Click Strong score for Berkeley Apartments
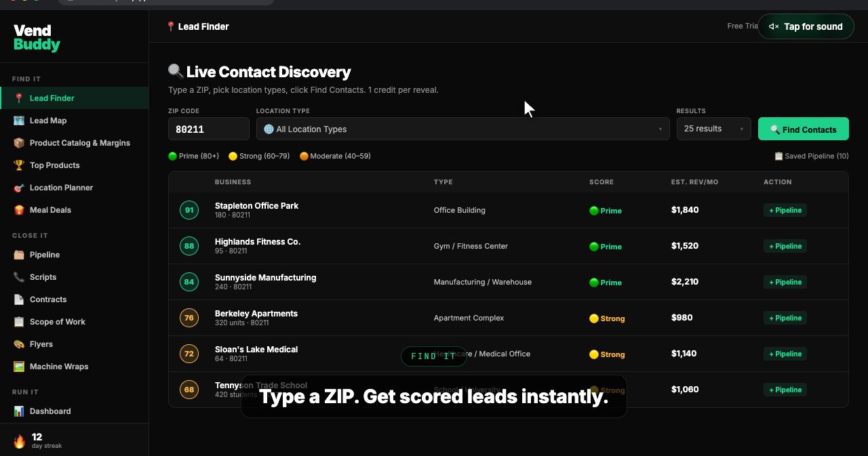This screenshot has width=868, height=456. [607, 318]
